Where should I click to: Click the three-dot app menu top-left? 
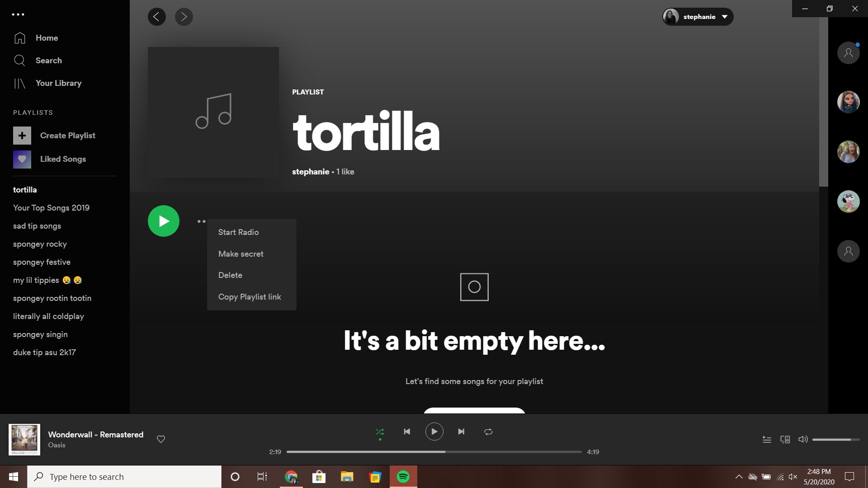coord(18,14)
